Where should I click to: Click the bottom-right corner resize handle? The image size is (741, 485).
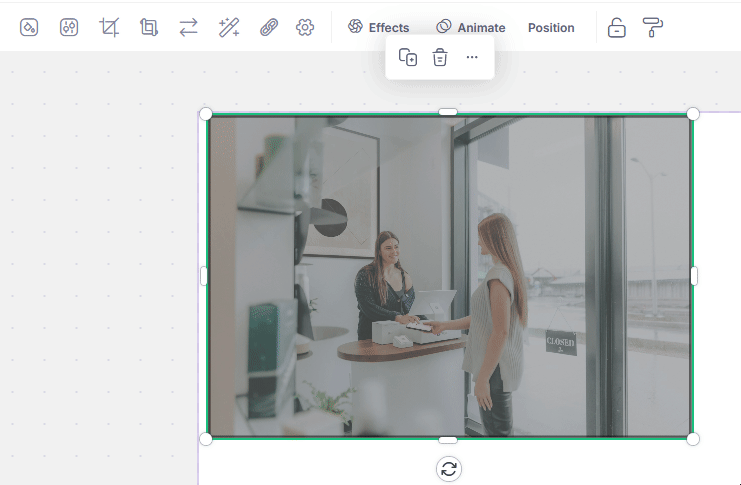click(693, 439)
